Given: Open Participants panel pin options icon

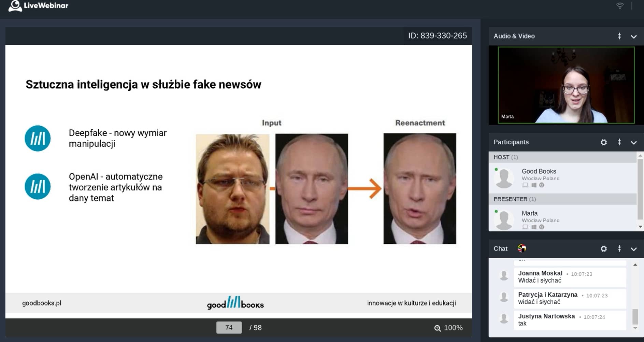Looking at the screenshot, I should coord(619,142).
